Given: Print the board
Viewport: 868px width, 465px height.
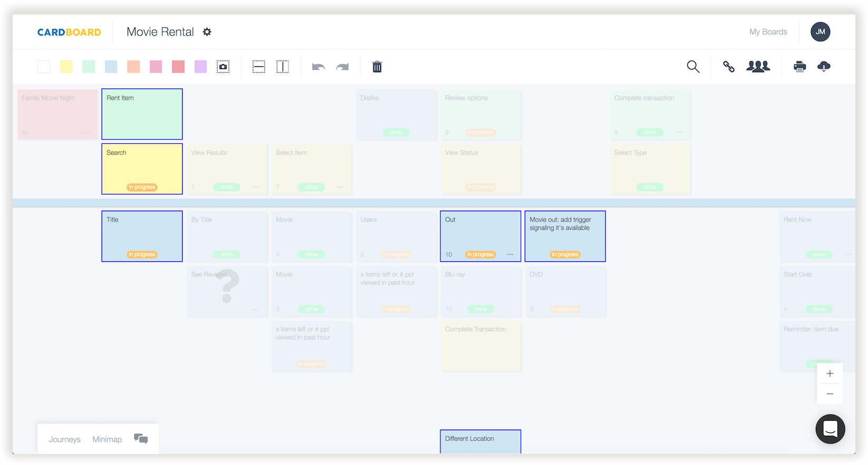Looking at the screenshot, I should (800, 66).
